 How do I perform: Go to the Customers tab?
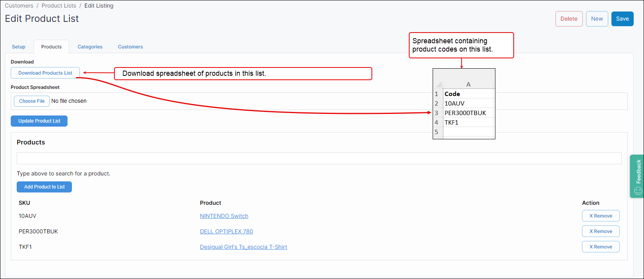[x=130, y=47]
